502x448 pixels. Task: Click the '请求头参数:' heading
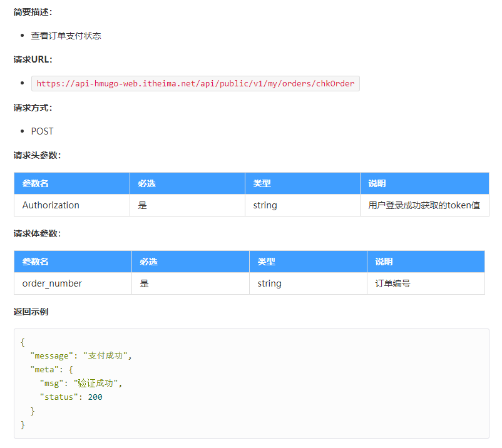tap(38, 156)
